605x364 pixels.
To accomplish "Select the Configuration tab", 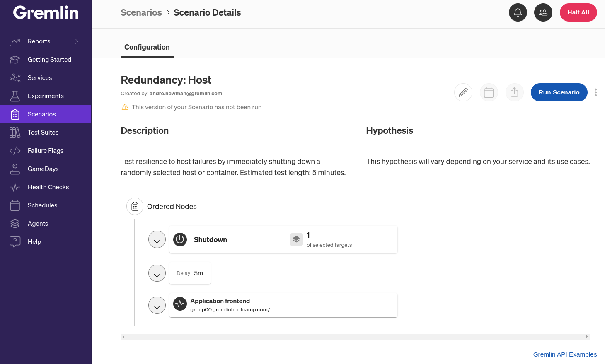I will coord(147,47).
